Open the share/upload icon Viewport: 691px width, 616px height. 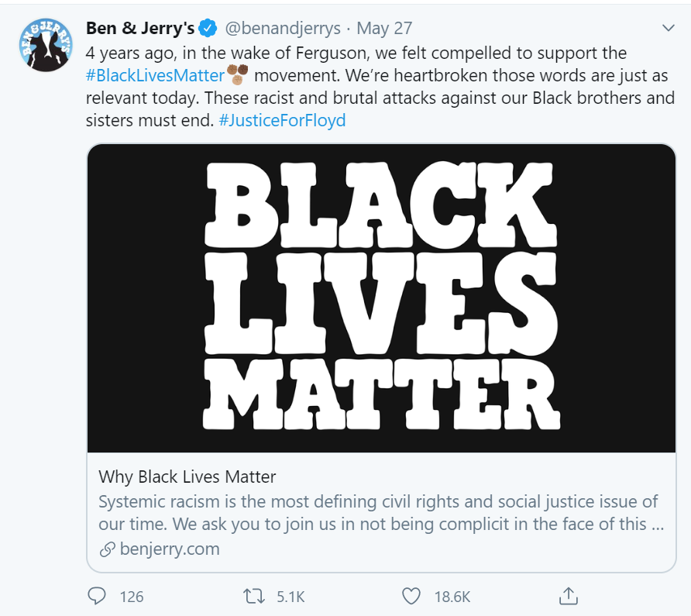[568, 597]
